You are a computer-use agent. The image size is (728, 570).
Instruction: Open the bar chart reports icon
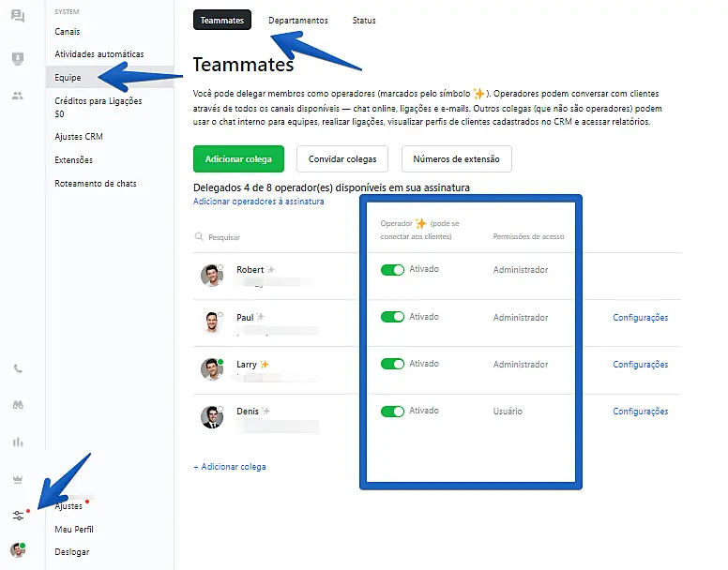tap(18, 442)
